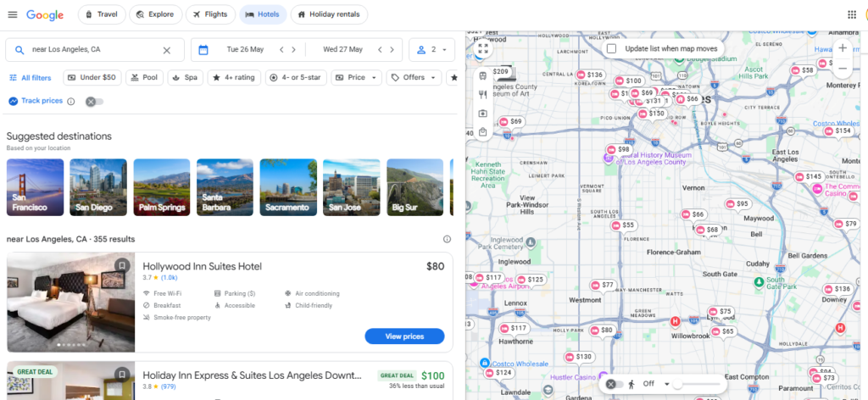This screenshot has width=868, height=400.
Task: Save Hollywood Inn Suites Hotel bookmark
Action: click(122, 265)
